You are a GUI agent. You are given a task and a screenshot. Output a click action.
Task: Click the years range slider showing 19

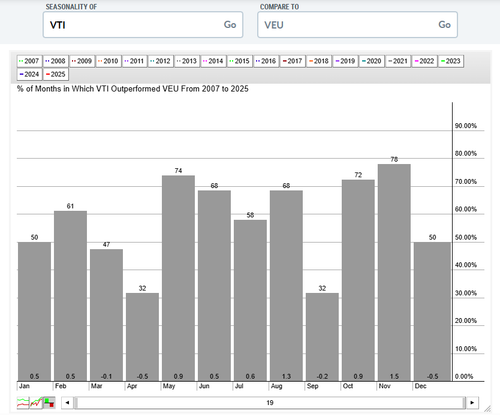[x=270, y=403]
